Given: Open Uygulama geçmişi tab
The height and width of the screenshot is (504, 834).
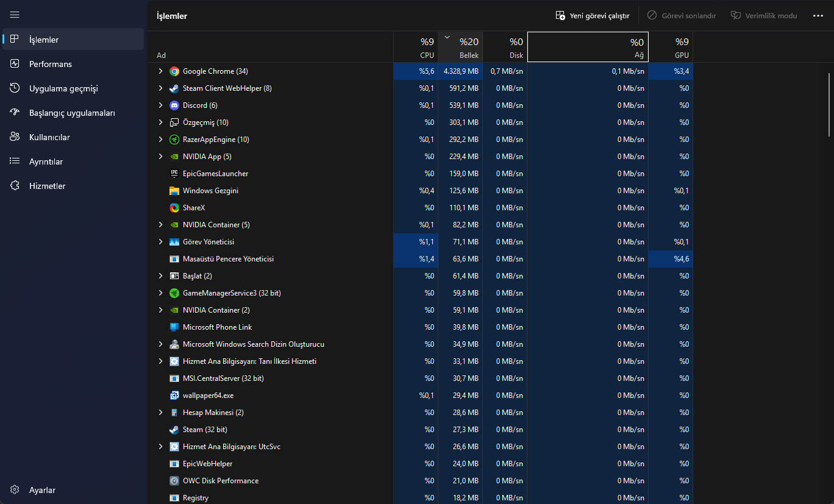Looking at the screenshot, I should click(x=73, y=88).
